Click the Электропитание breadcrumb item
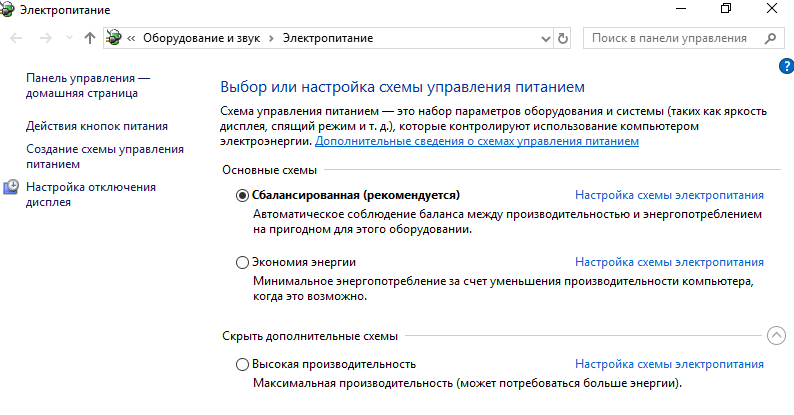The image size is (794, 415). pos(328,38)
